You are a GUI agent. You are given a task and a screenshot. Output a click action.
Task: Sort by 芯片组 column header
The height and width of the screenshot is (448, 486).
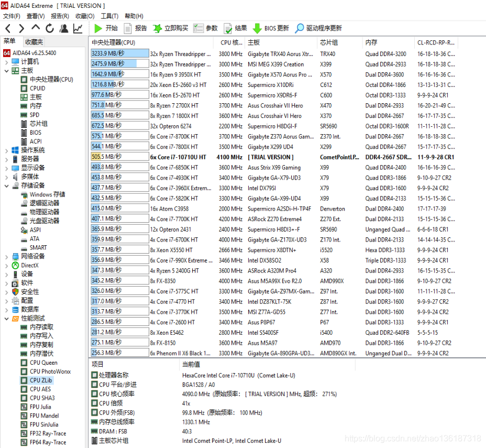(339, 43)
